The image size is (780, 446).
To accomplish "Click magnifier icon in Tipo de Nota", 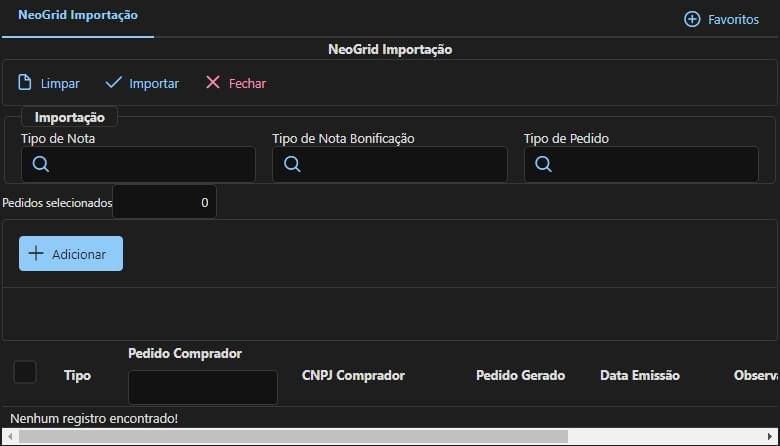I will pos(41,165).
